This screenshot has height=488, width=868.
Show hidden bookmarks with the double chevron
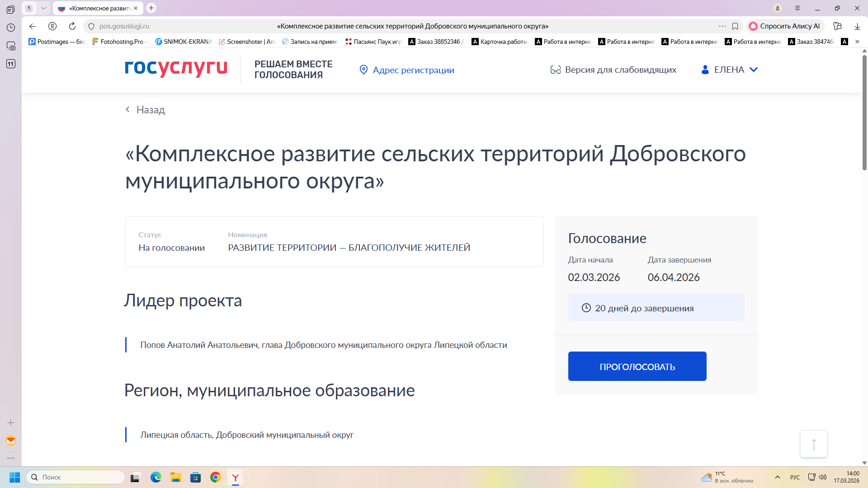(857, 42)
